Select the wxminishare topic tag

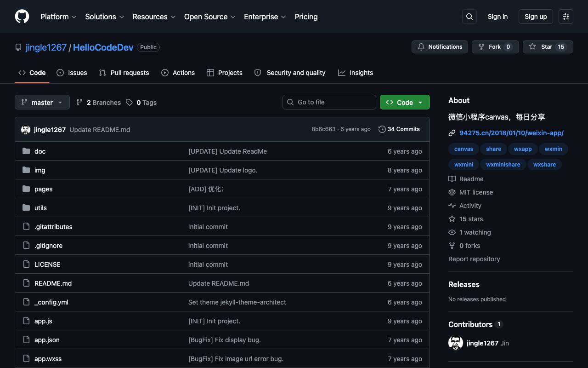503,165
